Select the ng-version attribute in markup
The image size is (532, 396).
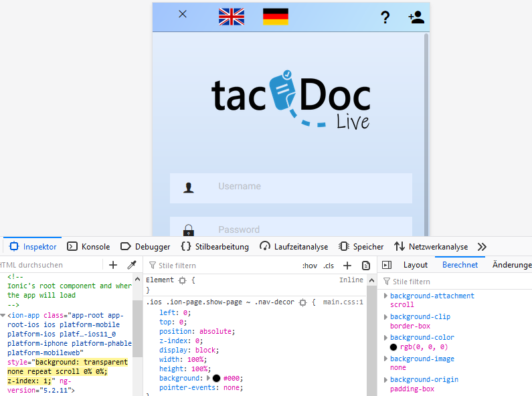41,385
